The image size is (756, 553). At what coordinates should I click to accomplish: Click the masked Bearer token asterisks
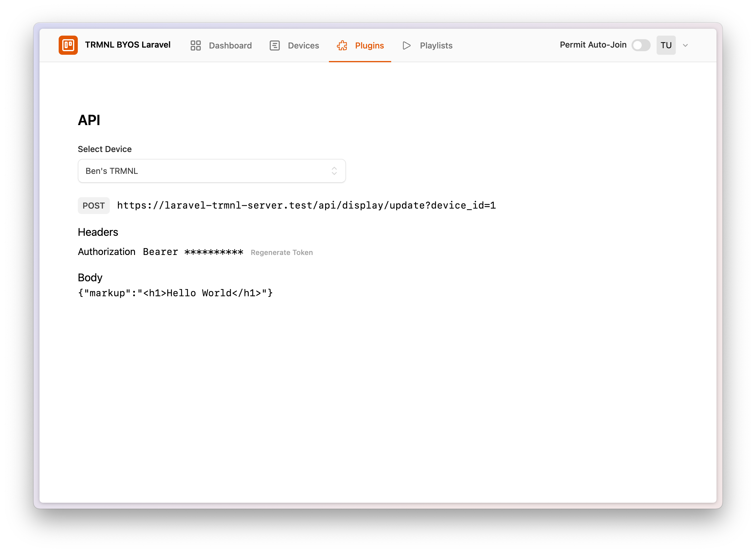pyautogui.click(x=214, y=252)
